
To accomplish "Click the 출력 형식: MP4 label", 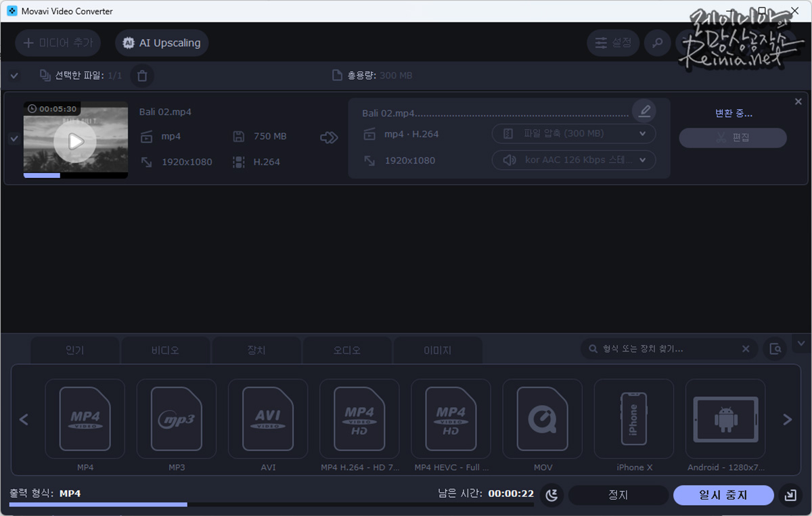I will pos(45,494).
